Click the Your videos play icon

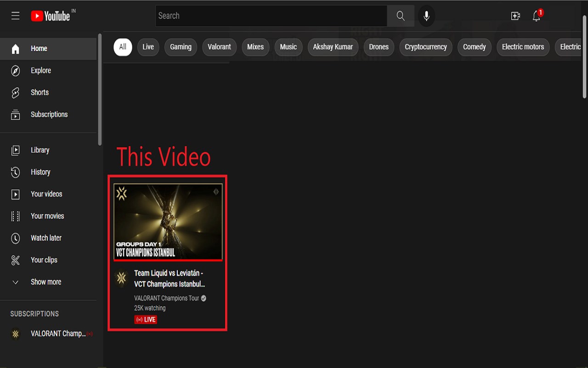[16, 194]
